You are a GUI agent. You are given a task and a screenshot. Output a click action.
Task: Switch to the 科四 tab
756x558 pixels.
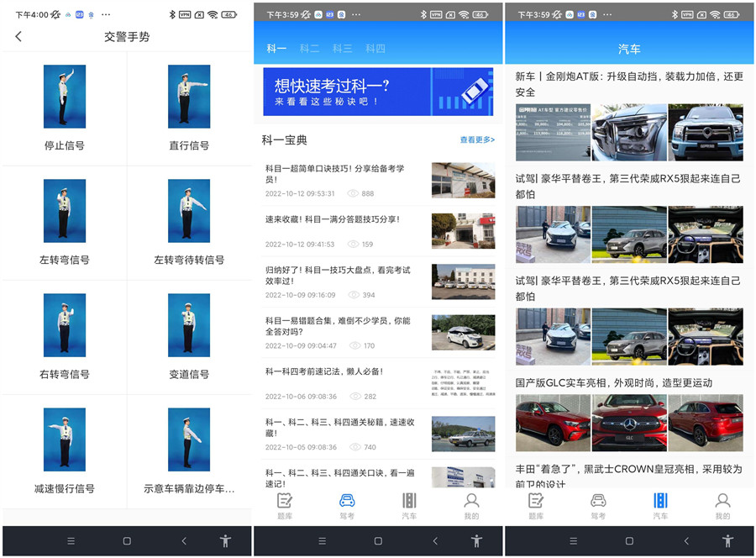pos(375,49)
